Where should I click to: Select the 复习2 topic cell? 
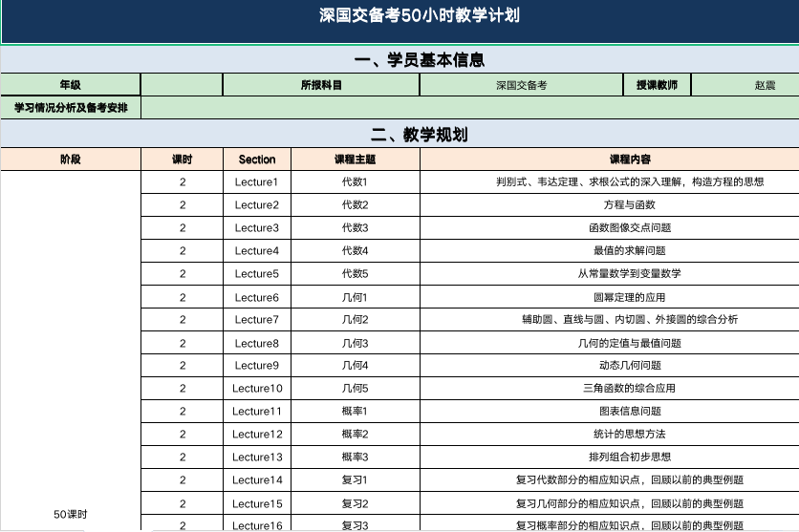pyautogui.click(x=356, y=503)
